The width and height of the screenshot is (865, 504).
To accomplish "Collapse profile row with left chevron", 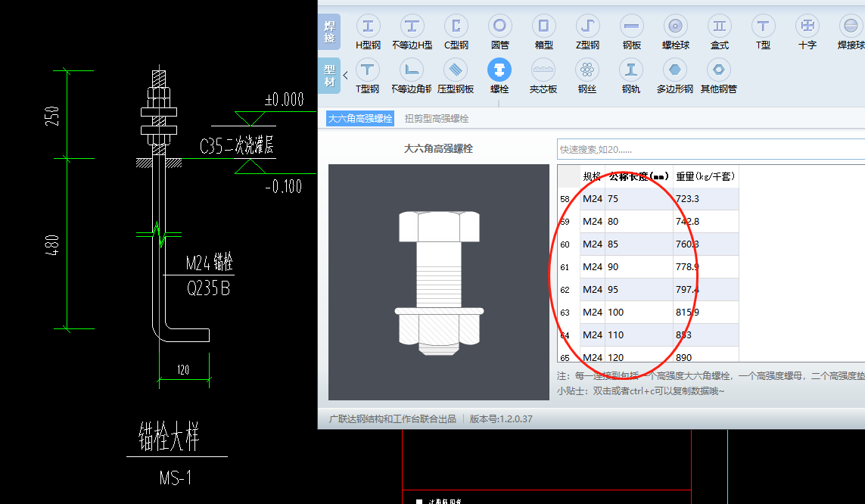I will 345,75.
